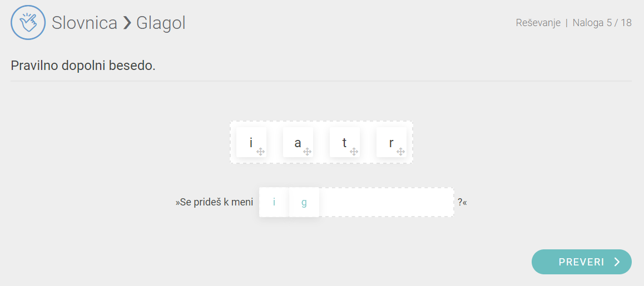Screen dimensions: 644x286
Task: Click the move handle on letter 'r' tile
Action: pyautogui.click(x=400, y=152)
